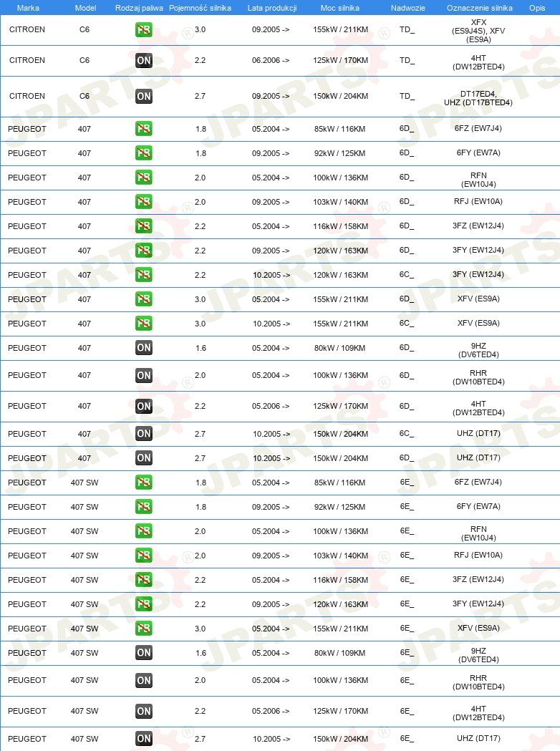Click petrol icon in 407 6D_ XFV (ES9A) row
The image size is (560, 751).
point(144,299)
